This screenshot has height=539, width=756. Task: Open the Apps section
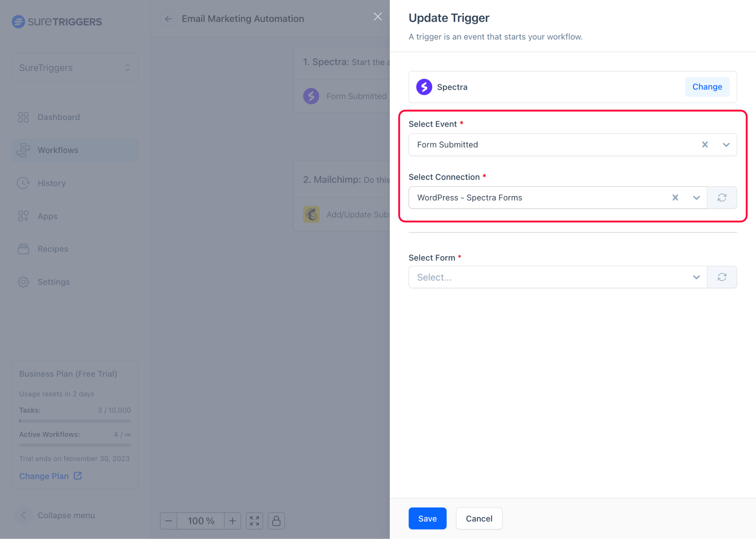(x=47, y=216)
